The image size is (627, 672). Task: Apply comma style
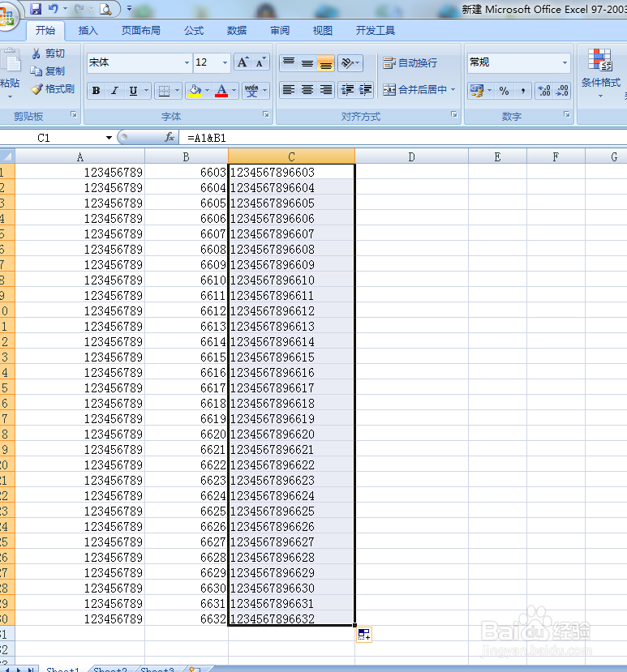coord(523,91)
